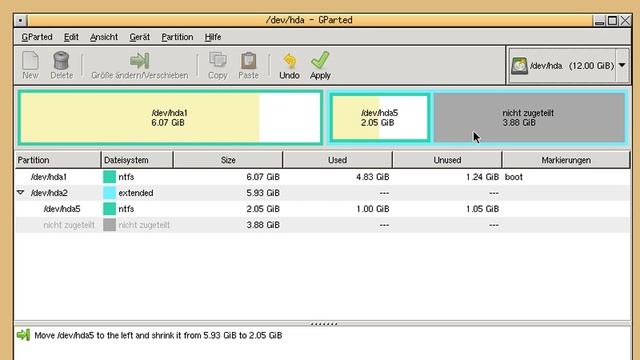Sort by the Size column header
640x360 pixels.
coord(228,160)
